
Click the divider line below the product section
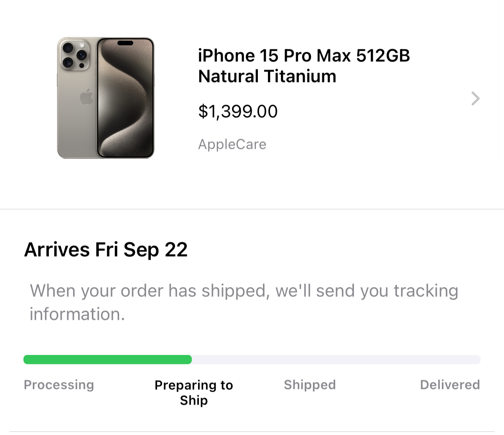252,209
